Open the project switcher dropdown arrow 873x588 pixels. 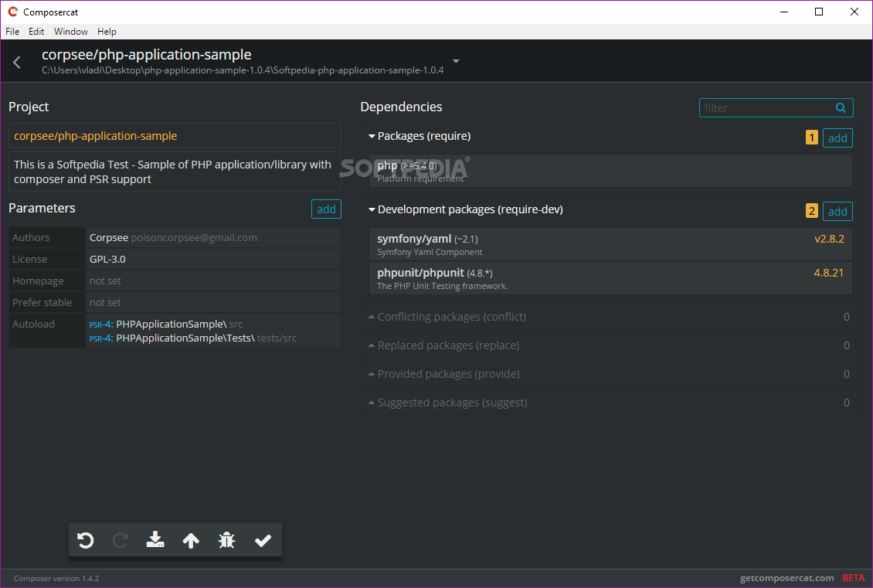[x=456, y=61]
